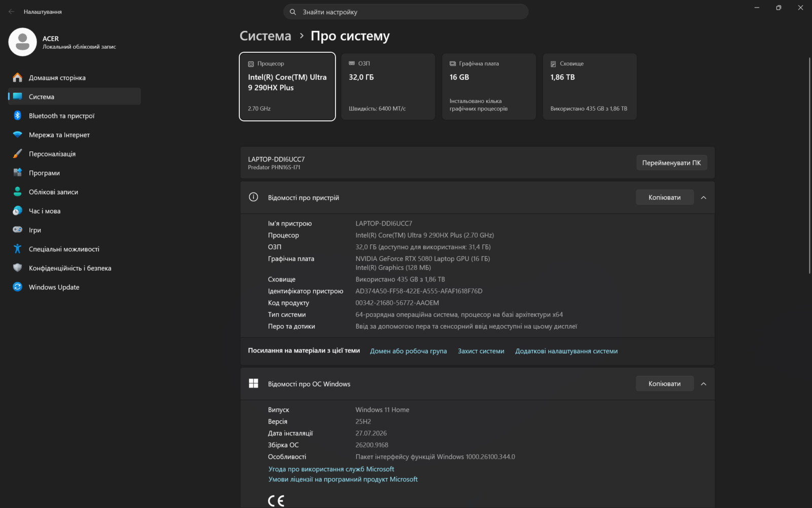Click the ACER user avatar icon

[x=22, y=42]
